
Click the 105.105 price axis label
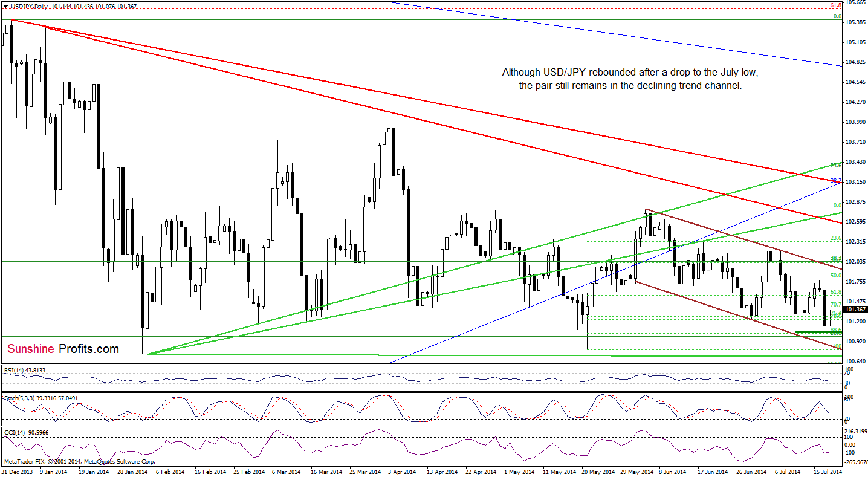pos(855,42)
